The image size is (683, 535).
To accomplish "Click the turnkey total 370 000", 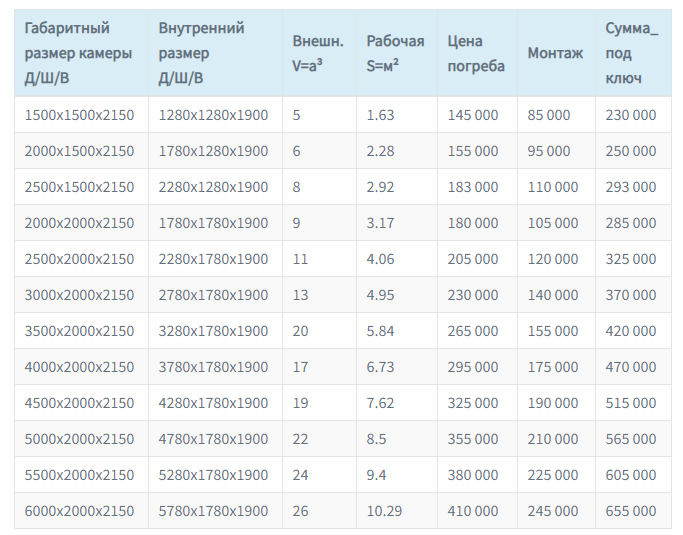I will coord(630,295).
